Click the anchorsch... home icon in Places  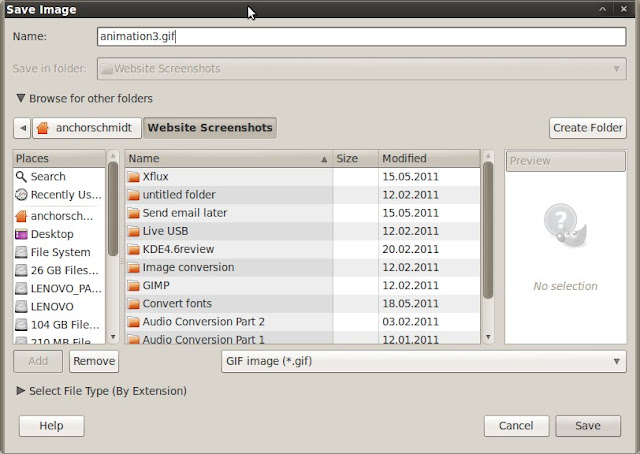pyautogui.click(x=21, y=216)
